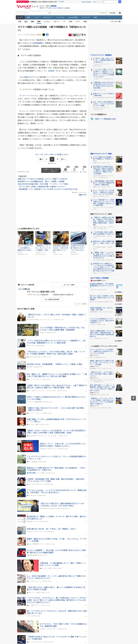Image resolution: width=138 pixels, height=644 pixels.
Task: Open the 科学 category
Action: [x=71, y=21]
